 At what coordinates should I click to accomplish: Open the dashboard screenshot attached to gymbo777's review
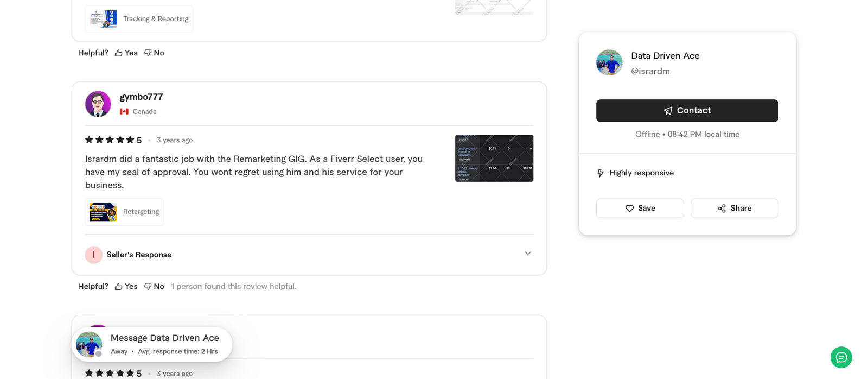click(x=494, y=158)
